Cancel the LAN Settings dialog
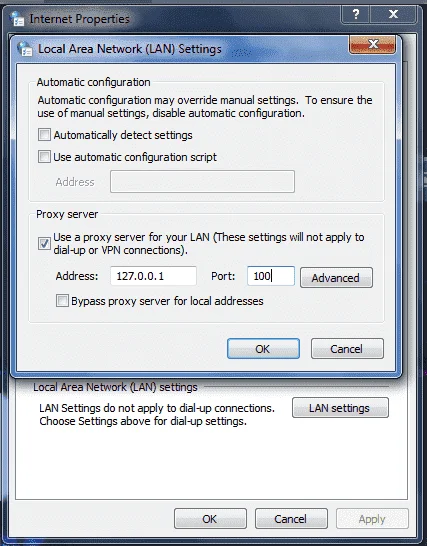 [x=347, y=349]
